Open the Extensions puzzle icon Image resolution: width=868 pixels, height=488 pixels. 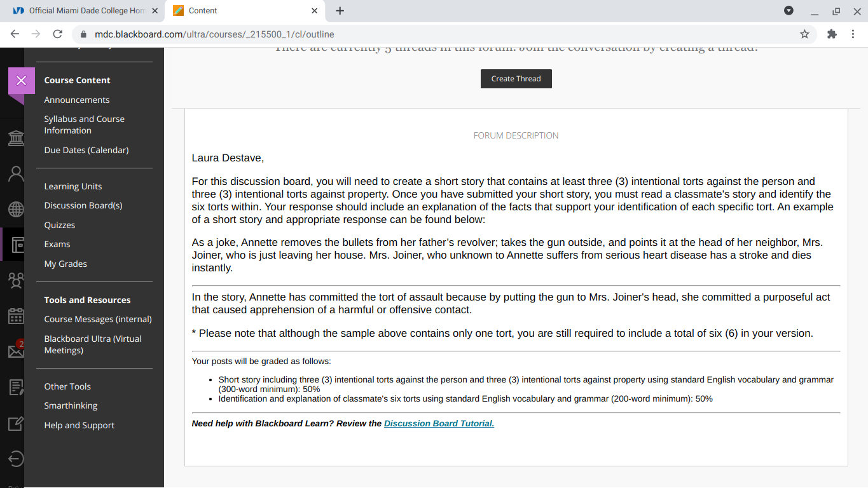(832, 34)
